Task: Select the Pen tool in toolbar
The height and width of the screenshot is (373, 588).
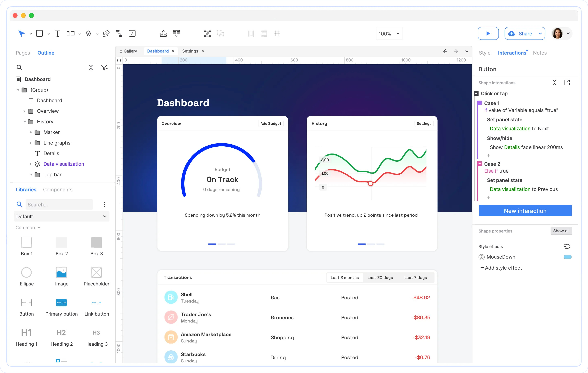Action: click(106, 33)
